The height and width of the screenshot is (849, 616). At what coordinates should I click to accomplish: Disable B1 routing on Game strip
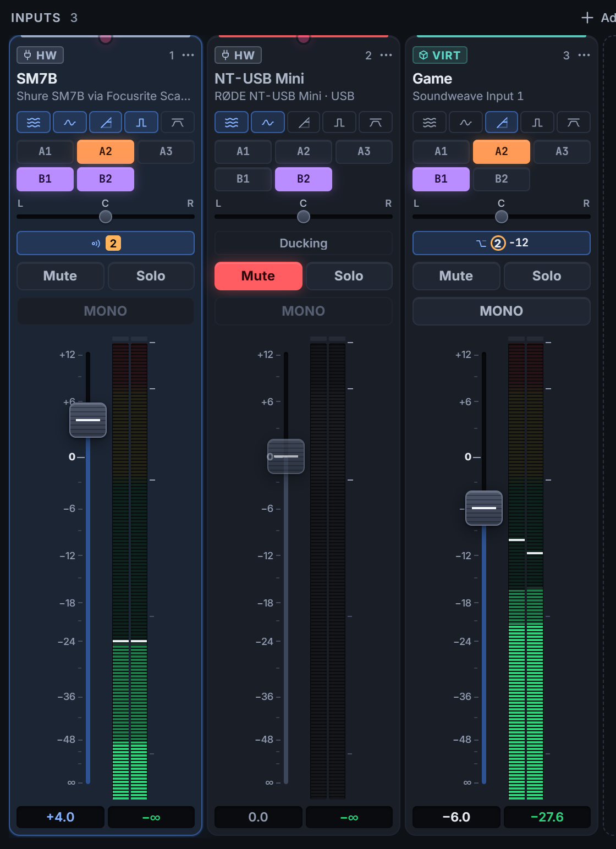[x=441, y=179]
